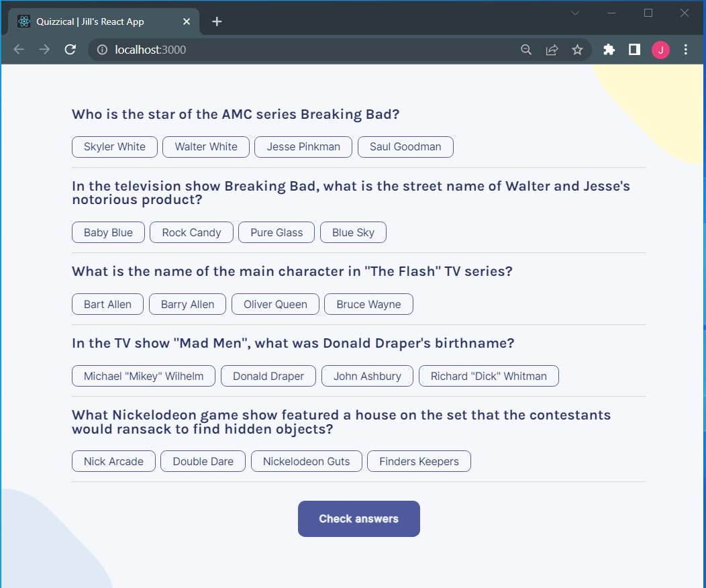Click Jill's profile avatar icon
The image size is (706, 588).
[x=660, y=49]
